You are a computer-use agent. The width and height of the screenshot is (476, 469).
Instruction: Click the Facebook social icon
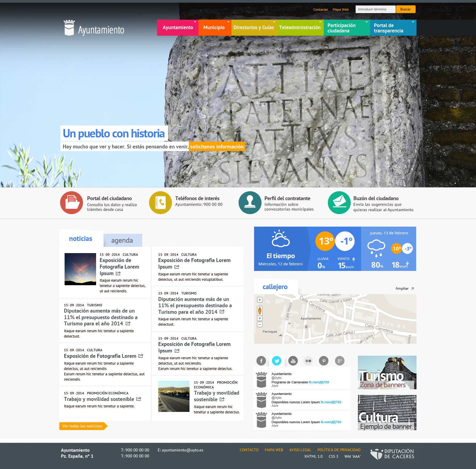(261, 361)
